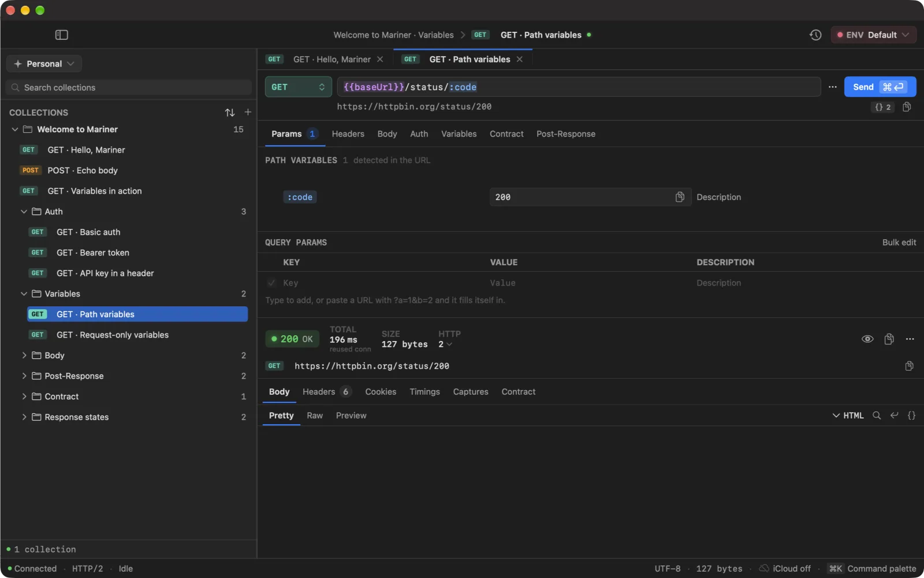Click the request URL input field
This screenshot has width=924, height=578.
[579, 87]
